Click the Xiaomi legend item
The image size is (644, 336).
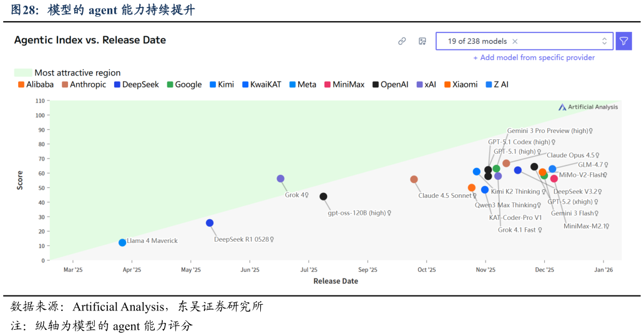pos(461,84)
